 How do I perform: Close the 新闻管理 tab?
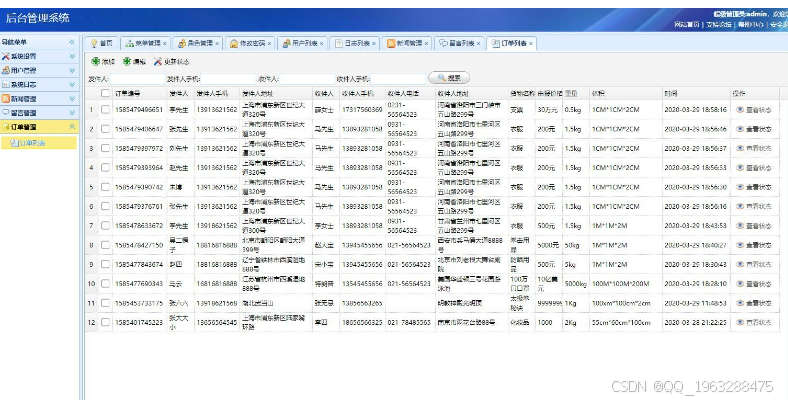tap(426, 44)
